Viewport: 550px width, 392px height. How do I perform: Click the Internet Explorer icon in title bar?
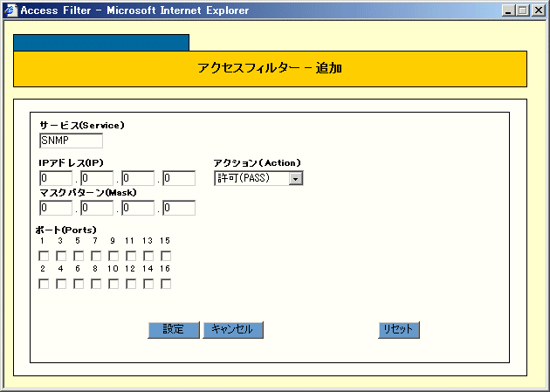pos(10,10)
